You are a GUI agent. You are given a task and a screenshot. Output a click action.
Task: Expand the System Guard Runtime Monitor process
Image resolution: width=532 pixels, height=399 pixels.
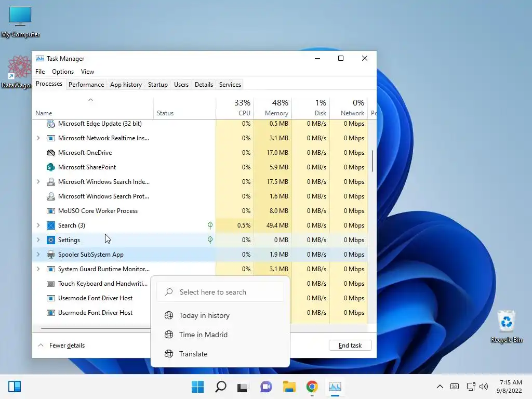38,269
